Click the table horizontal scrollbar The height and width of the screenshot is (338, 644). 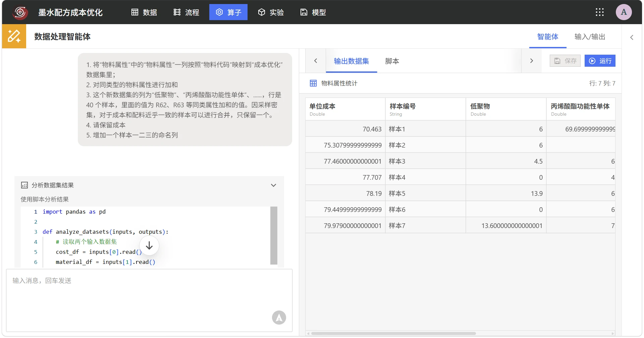pos(393,333)
